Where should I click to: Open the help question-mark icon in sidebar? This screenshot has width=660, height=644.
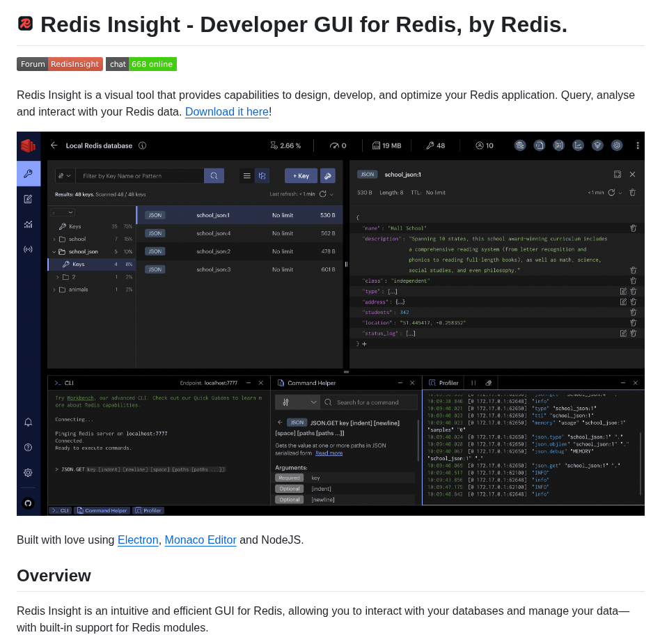coord(29,448)
